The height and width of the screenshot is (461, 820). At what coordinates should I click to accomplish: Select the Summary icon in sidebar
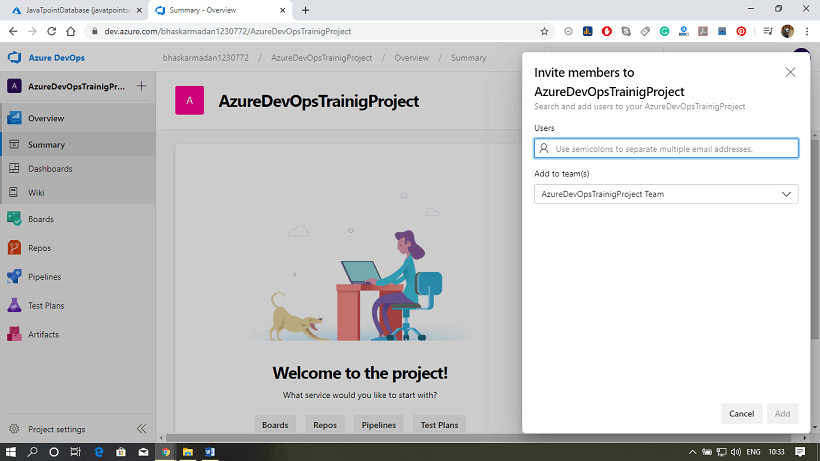point(14,144)
